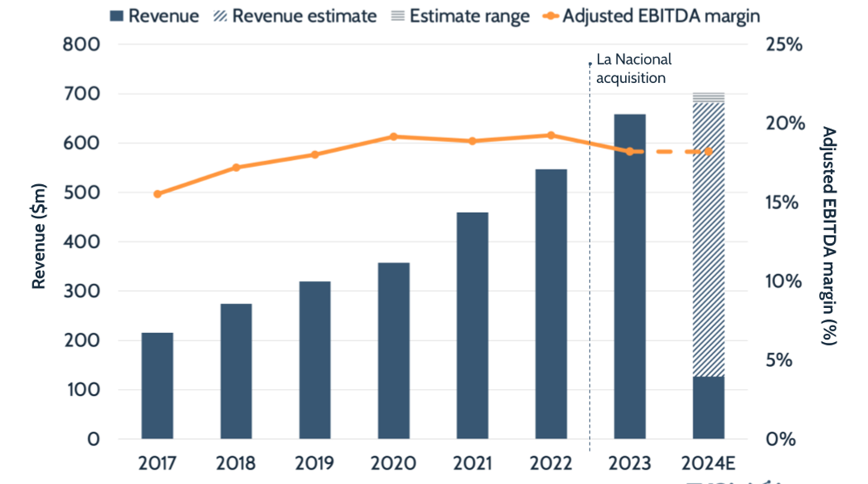This screenshot has height=484, width=868.
Task: Select the 2019 revenue bar
Action: [315, 359]
